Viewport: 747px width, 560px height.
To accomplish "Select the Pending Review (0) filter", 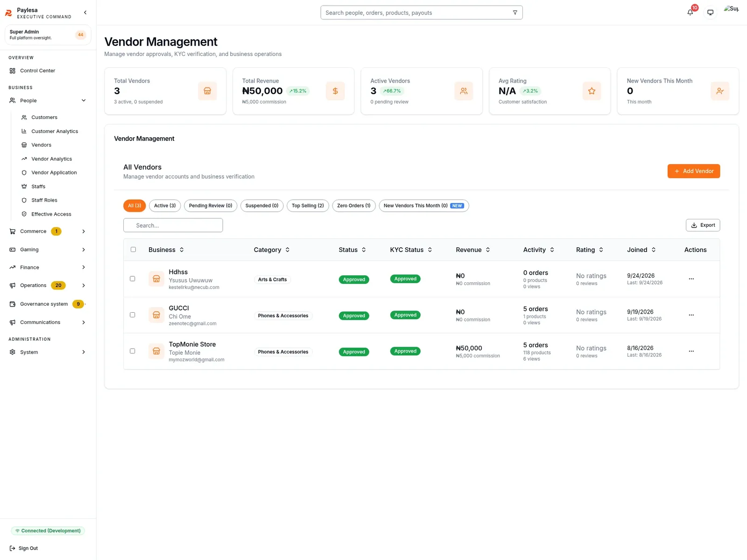I will click(211, 206).
